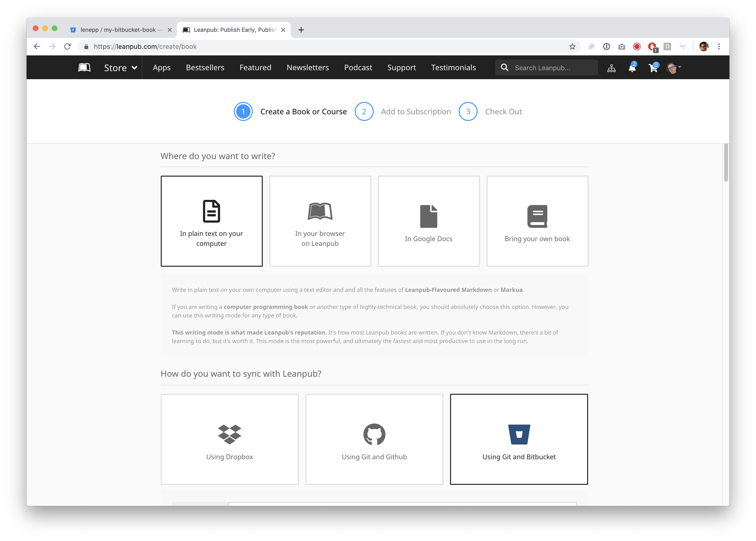Go to Bestsellers page

click(x=205, y=68)
